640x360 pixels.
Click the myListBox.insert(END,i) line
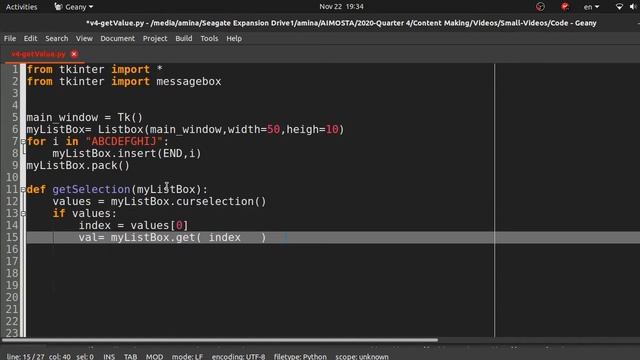pos(127,153)
